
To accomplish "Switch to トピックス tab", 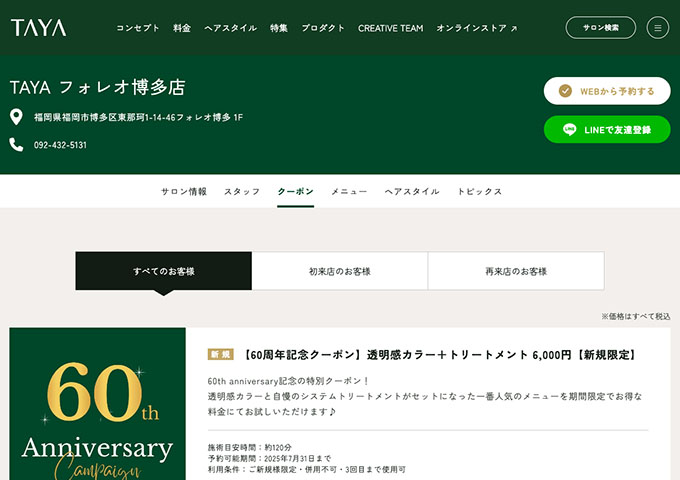I will point(480,191).
